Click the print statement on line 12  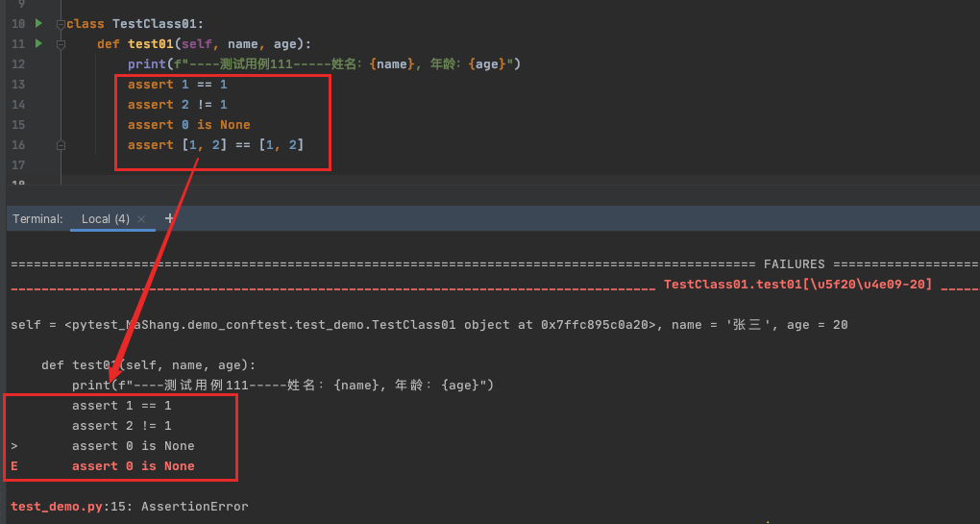coord(323,64)
